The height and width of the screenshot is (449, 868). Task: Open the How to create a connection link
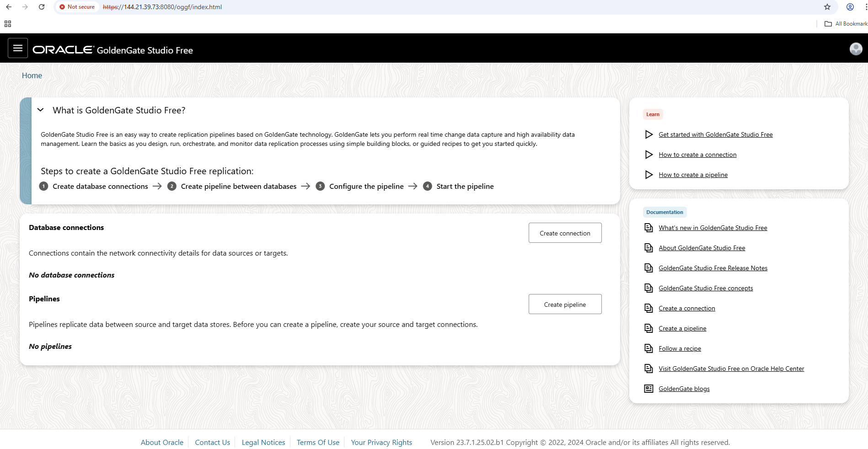697,155
